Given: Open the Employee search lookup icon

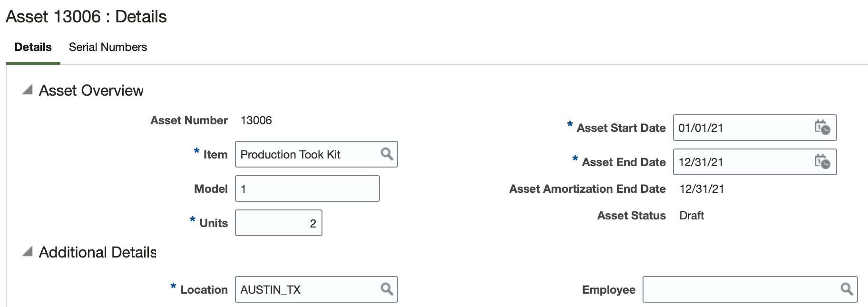Looking at the screenshot, I should pyautogui.click(x=847, y=289).
